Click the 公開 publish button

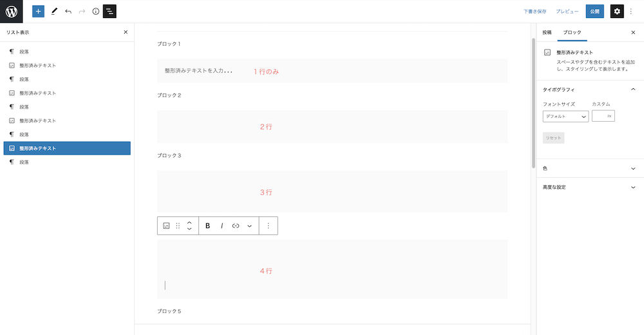594,12
